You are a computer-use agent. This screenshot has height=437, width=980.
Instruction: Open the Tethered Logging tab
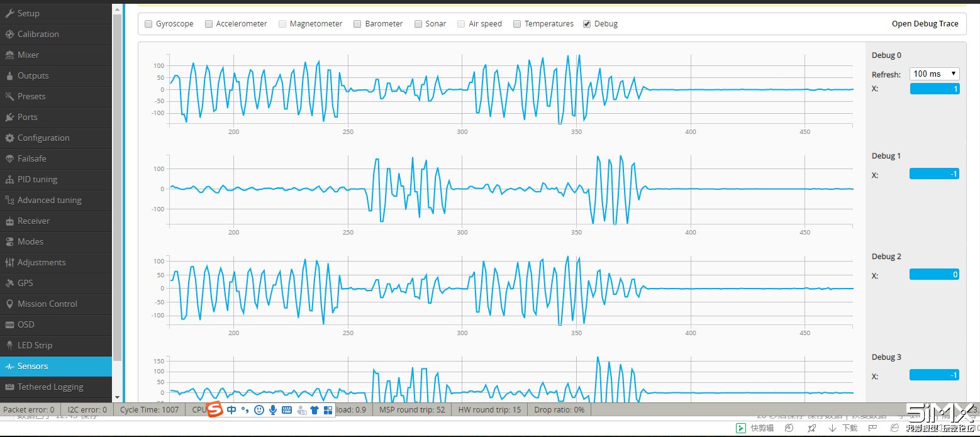click(x=56, y=387)
